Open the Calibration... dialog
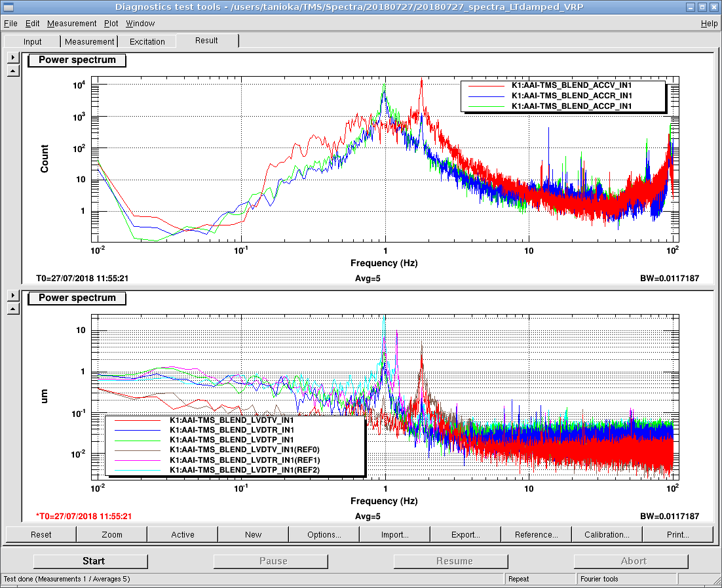Screen dimensions: 722x588 [x=607, y=534]
